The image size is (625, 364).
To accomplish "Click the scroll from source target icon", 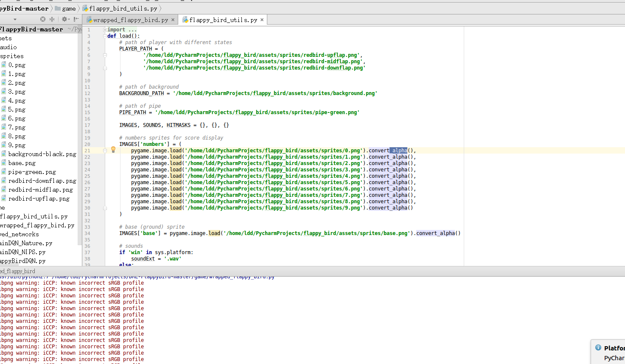I will 42,19.
